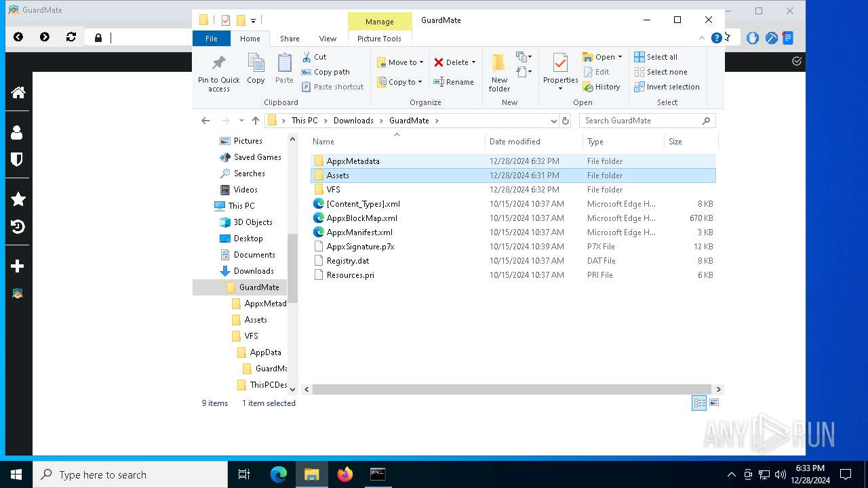The image size is (868, 488).
Task: Select the AppxSignature.p7x file
Action: 513,247
